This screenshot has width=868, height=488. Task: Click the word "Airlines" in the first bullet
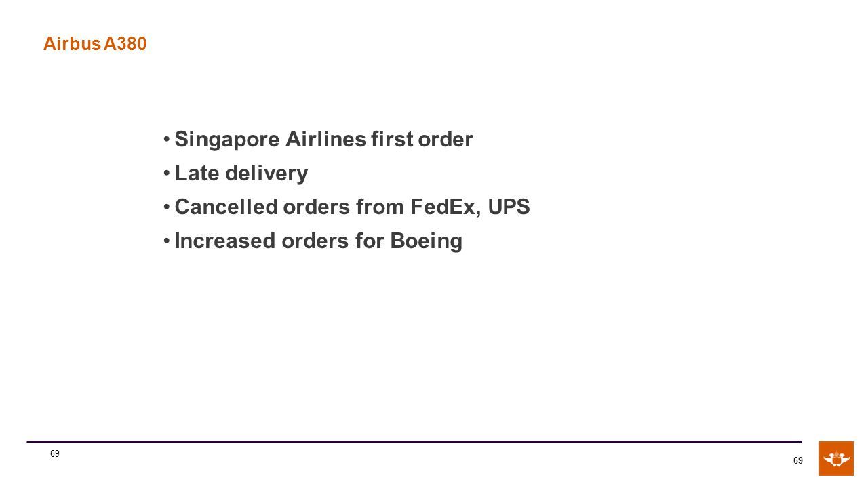(x=325, y=140)
